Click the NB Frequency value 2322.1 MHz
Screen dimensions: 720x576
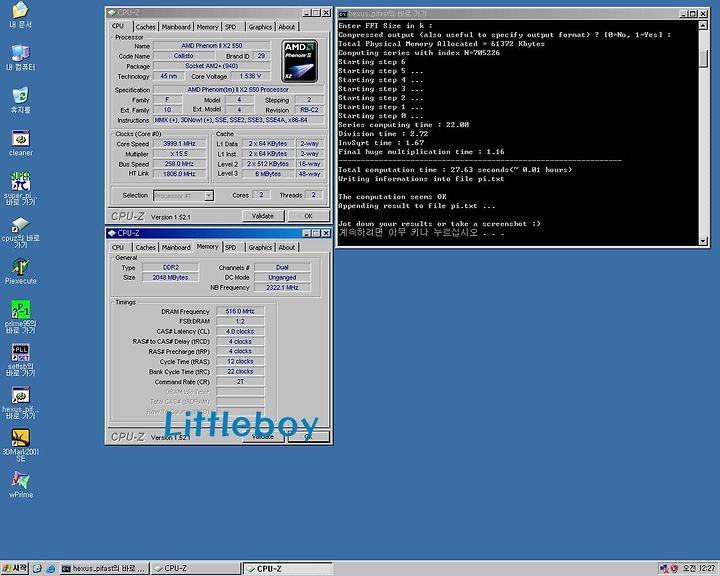[x=282, y=288]
